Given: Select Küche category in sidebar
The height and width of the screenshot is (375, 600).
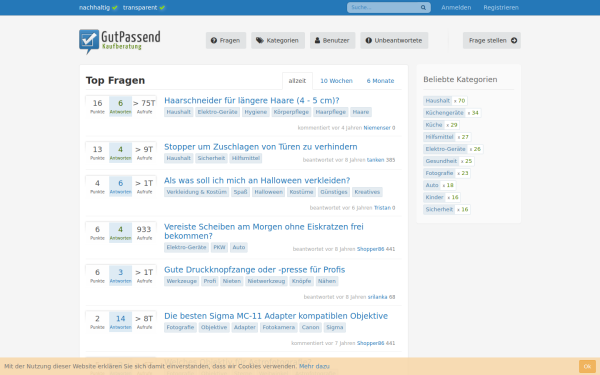Looking at the screenshot, I should click(434, 125).
